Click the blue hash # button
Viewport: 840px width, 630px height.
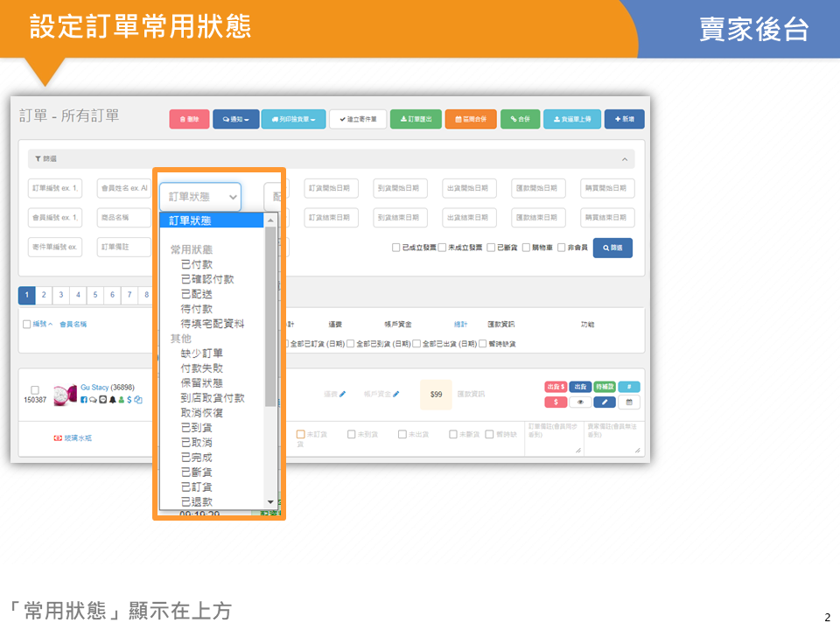629,387
